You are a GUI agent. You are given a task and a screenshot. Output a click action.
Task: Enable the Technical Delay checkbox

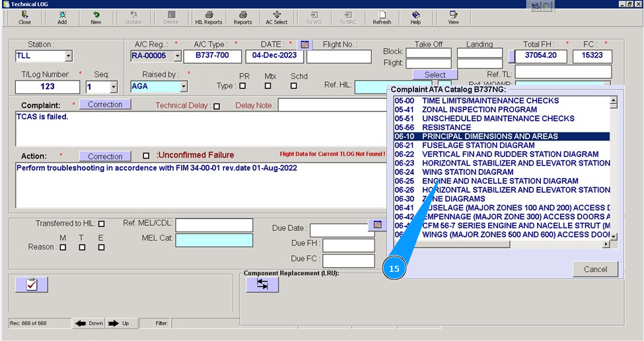pyautogui.click(x=217, y=106)
